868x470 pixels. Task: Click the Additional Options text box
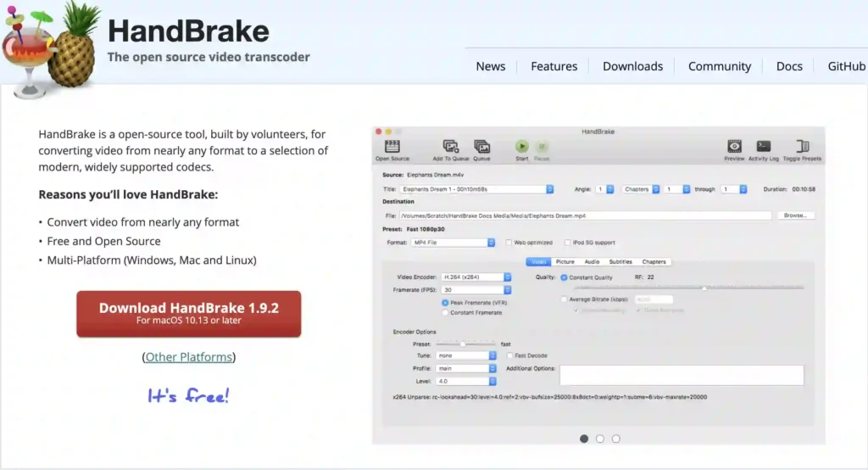(682, 375)
